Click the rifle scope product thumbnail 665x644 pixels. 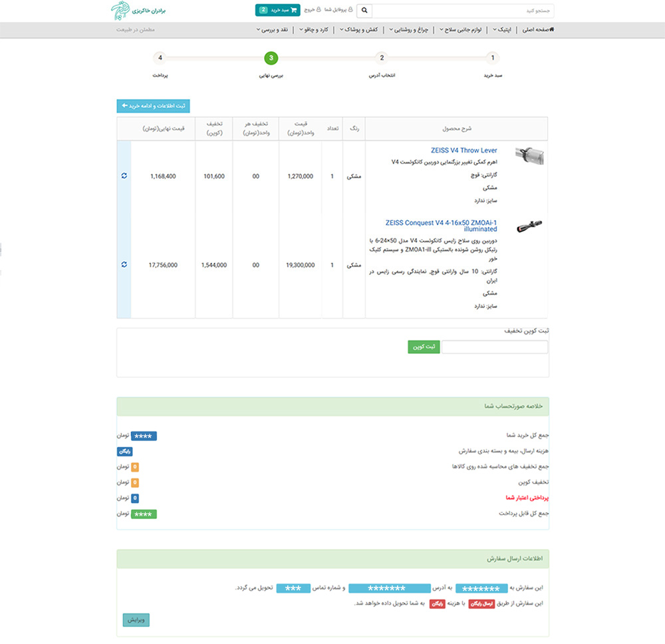(529, 226)
